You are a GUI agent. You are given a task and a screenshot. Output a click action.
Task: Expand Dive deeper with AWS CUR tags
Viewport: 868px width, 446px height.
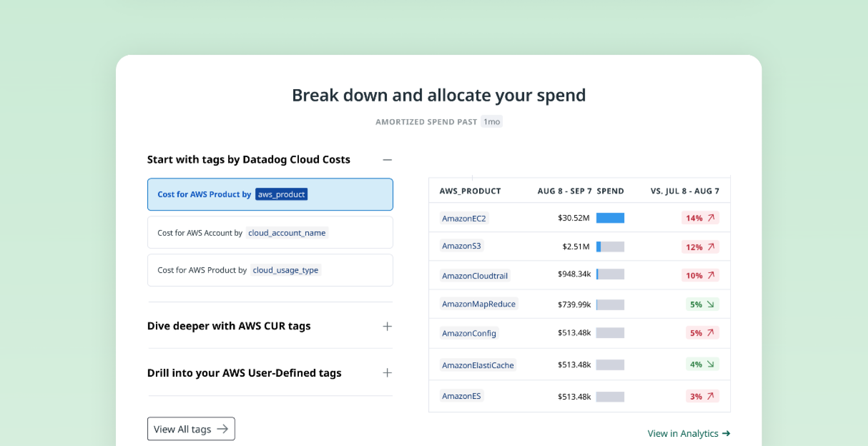[387, 327]
